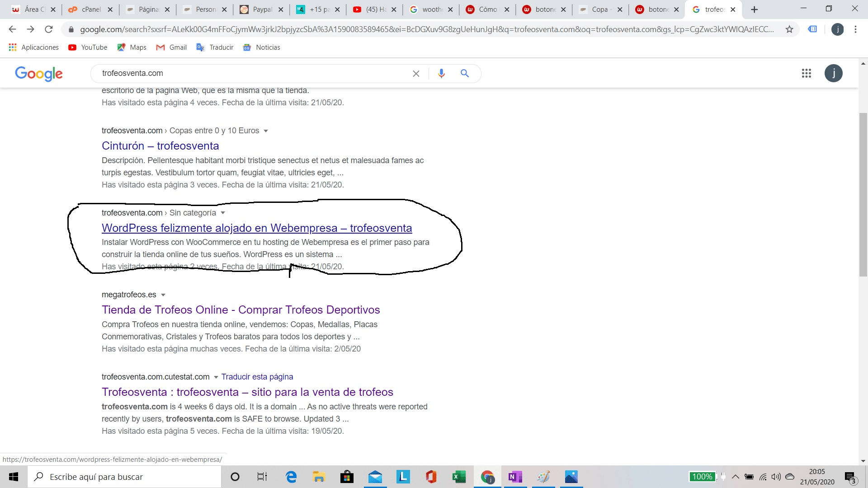868x488 pixels.
Task: Close the YouTube (45) tab
Action: (394, 9)
